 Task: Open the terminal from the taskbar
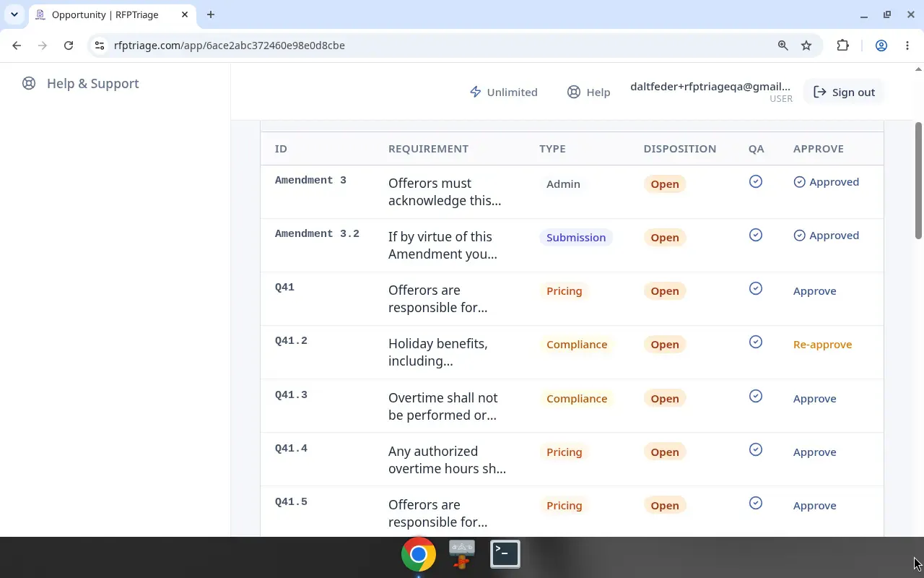[x=505, y=554]
